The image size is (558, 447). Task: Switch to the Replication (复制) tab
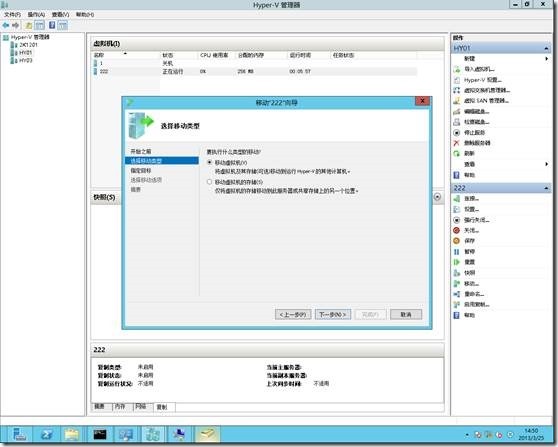[x=164, y=407]
